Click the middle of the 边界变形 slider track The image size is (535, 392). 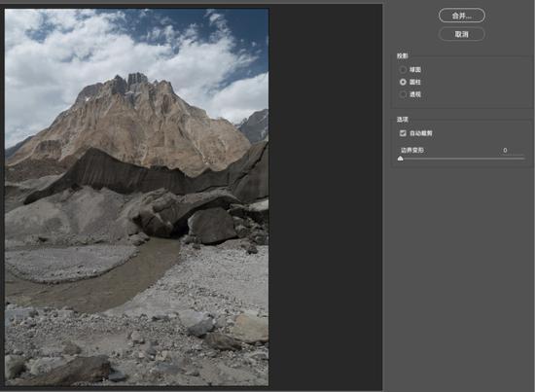click(462, 159)
